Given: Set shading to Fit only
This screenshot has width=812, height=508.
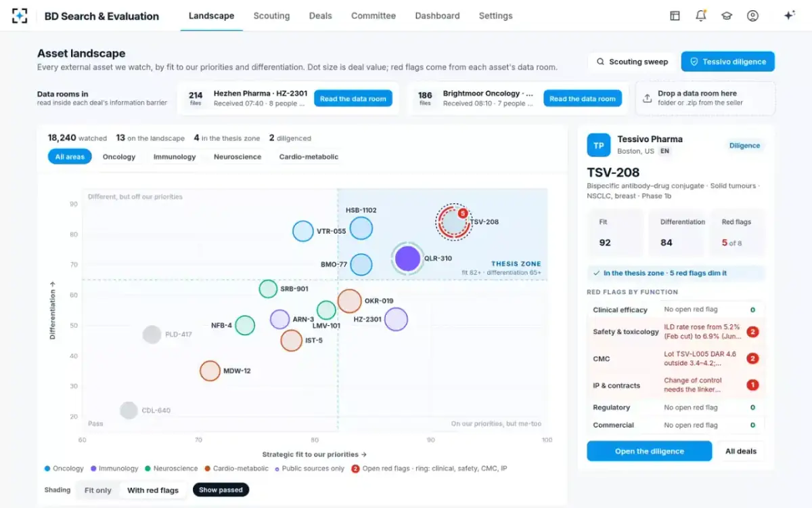Looking at the screenshot, I should [98, 490].
